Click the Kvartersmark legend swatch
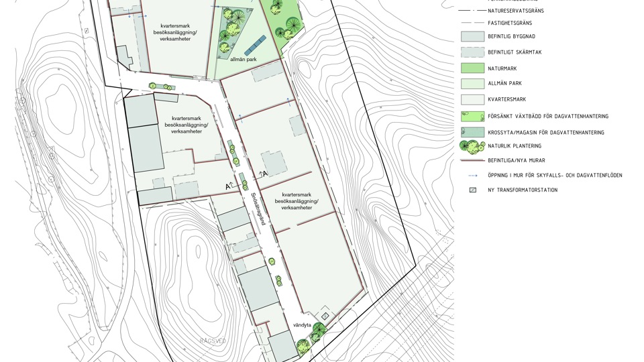 coord(472,100)
